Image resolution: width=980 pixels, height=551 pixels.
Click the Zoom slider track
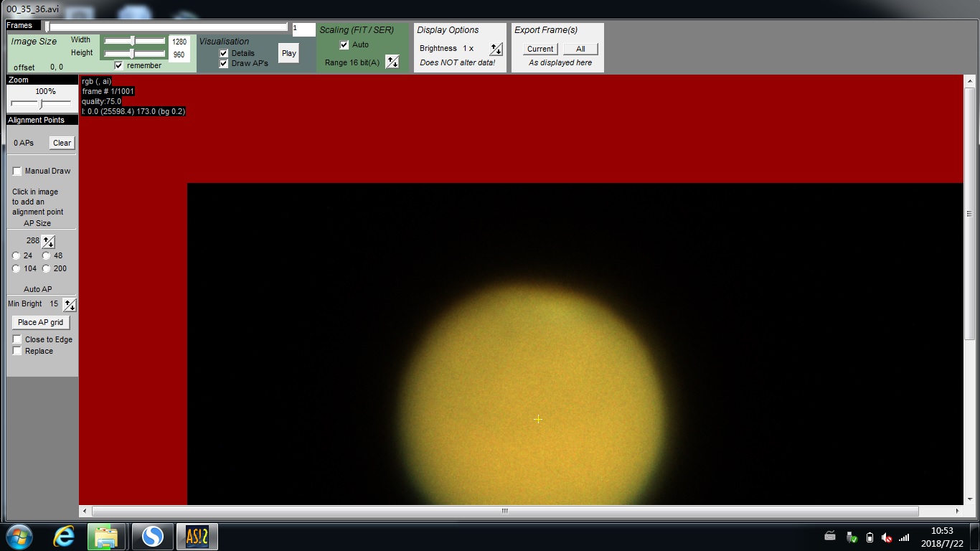pyautogui.click(x=41, y=104)
